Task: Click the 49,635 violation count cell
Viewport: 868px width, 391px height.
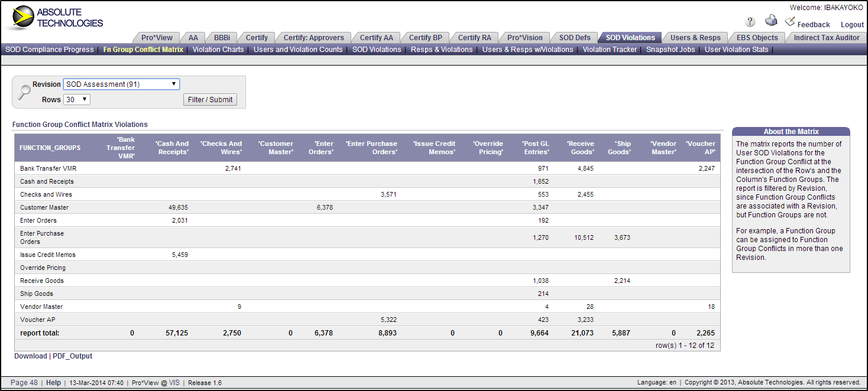Action: point(178,207)
